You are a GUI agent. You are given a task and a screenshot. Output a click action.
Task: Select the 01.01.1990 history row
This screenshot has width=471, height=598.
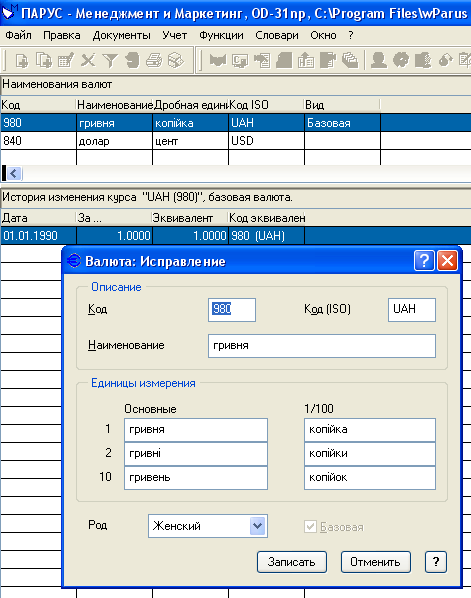click(x=235, y=236)
